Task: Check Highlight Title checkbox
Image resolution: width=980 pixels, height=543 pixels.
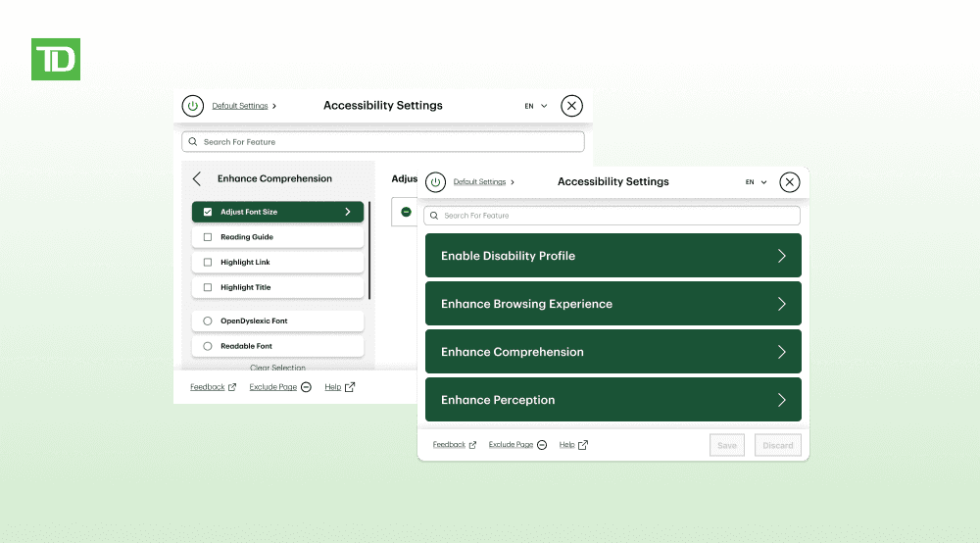Action: [208, 287]
